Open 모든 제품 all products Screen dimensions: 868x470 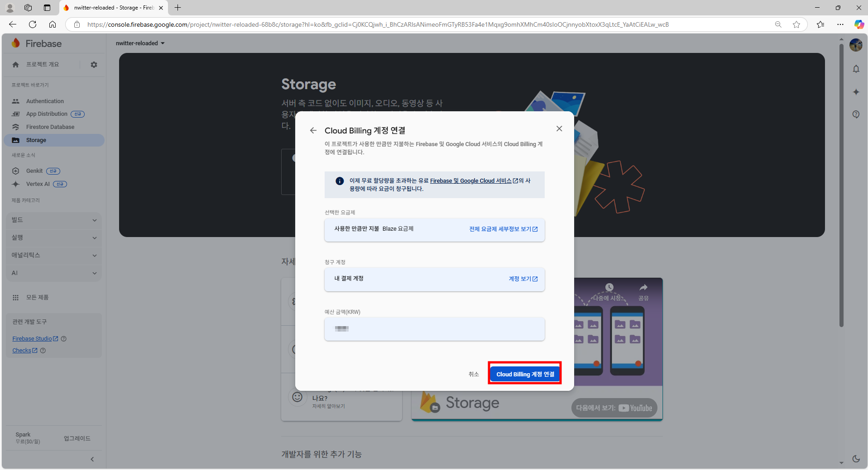coord(37,297)
